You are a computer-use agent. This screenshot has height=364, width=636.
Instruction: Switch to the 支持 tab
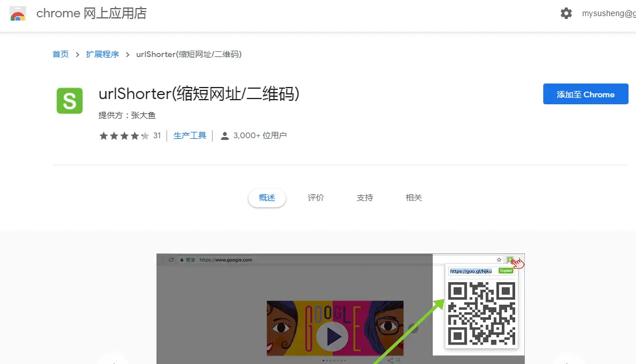pos(365,198)
